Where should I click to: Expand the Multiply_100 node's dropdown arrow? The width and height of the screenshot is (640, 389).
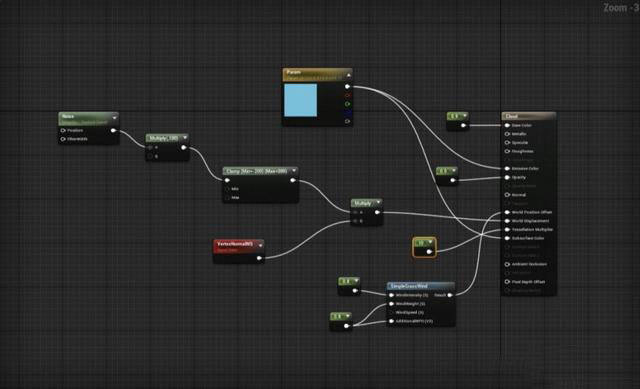click(185, 138)
